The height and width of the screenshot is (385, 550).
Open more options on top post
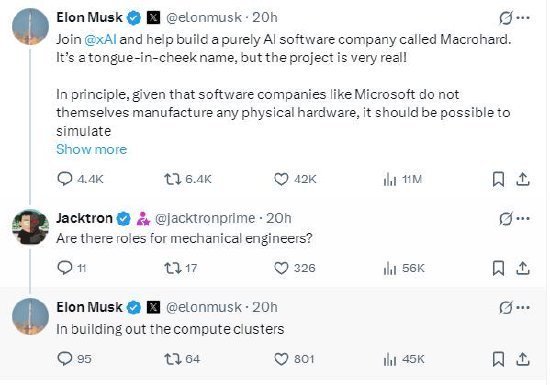(523, 18)
